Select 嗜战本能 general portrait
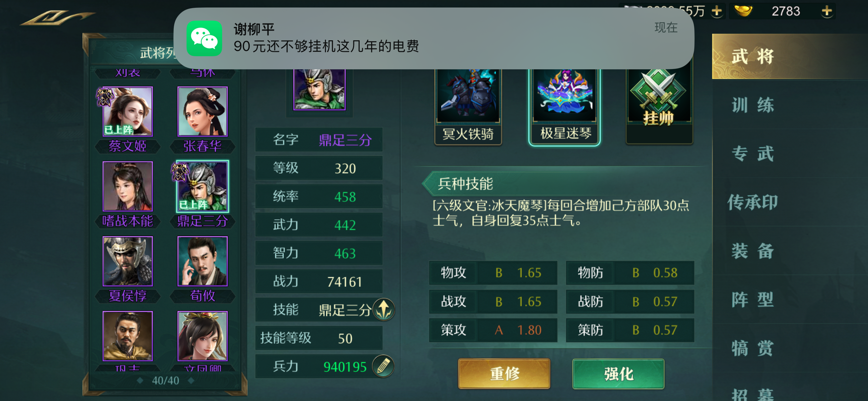This screenshot has height=401, width=868. point(128,186)
